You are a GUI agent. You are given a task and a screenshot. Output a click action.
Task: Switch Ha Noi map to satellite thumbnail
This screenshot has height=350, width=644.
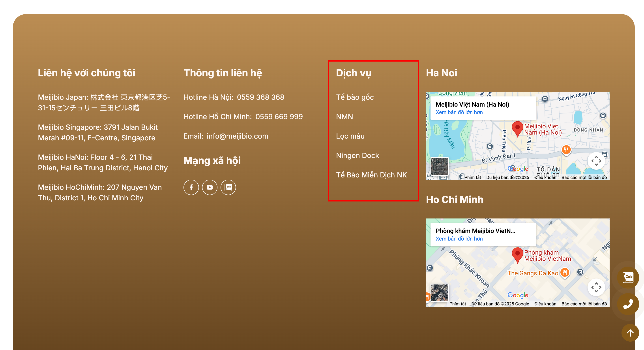(440, 166)
